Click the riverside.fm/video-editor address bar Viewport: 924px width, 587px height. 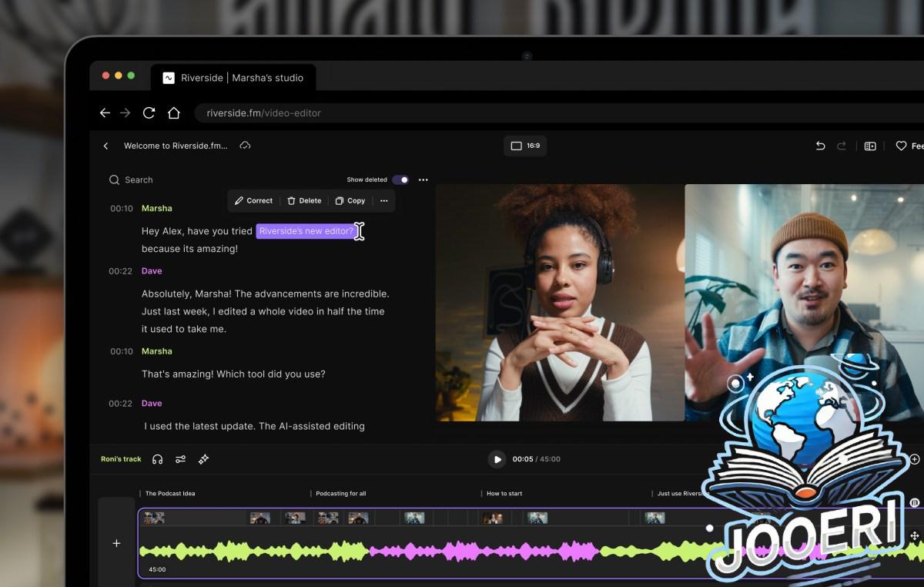point(559,112)
